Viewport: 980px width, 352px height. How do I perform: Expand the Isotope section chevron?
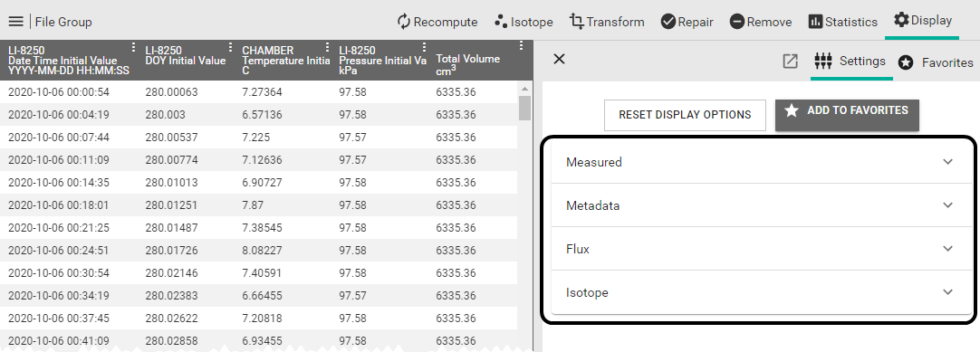(x=948, y=292)
